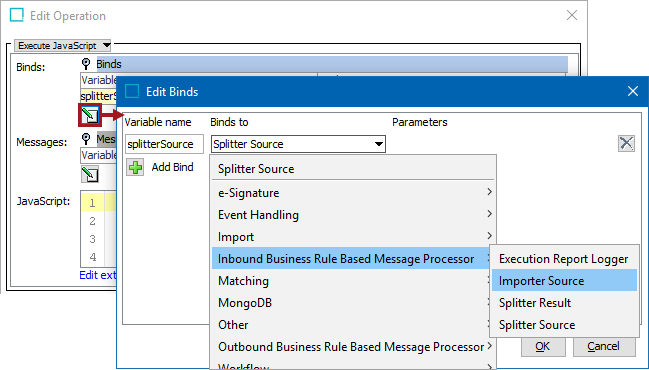
Task: Click the Messages edit pencil icon
Action: coord(90,174)
